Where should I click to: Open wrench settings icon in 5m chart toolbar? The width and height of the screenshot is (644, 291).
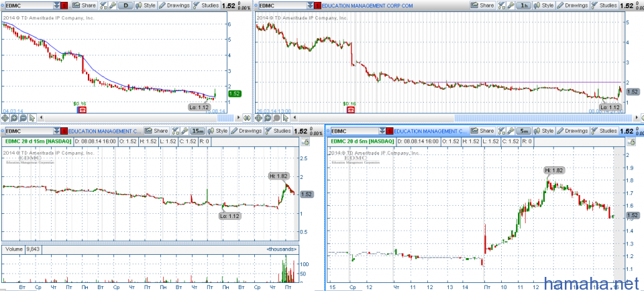point(510,131)
